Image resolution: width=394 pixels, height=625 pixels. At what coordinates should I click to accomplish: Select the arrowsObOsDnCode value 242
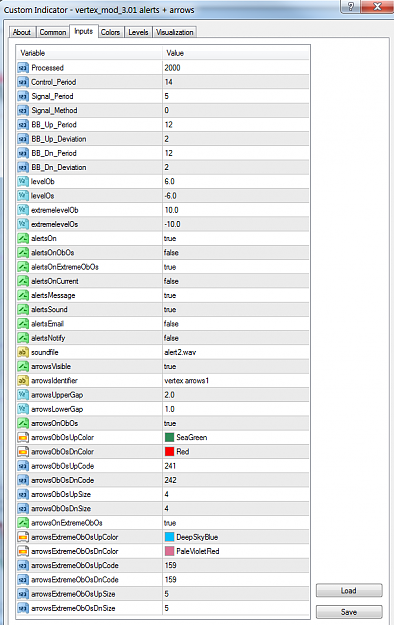pos(170,480)
